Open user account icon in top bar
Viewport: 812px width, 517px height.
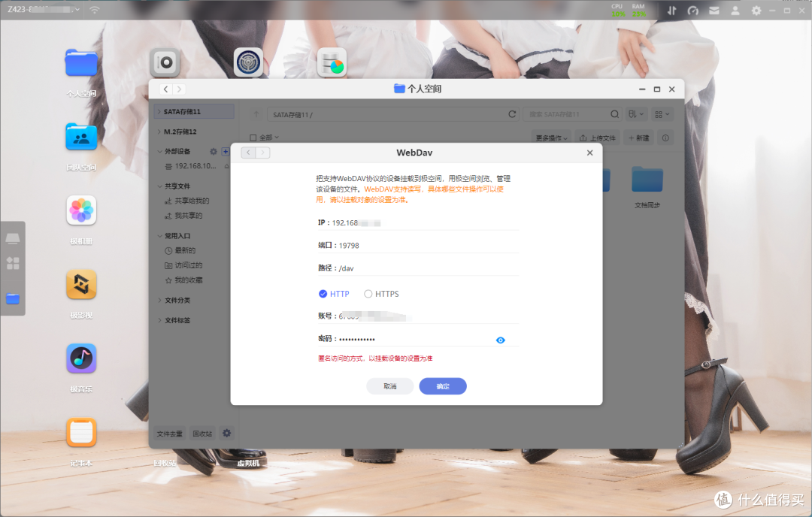[735, 11]
